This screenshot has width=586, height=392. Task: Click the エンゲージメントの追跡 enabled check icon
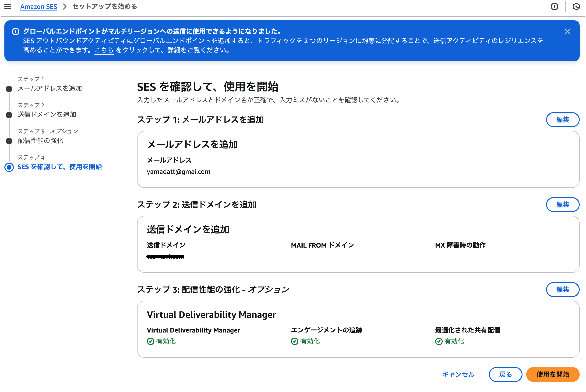click(295, 341)
